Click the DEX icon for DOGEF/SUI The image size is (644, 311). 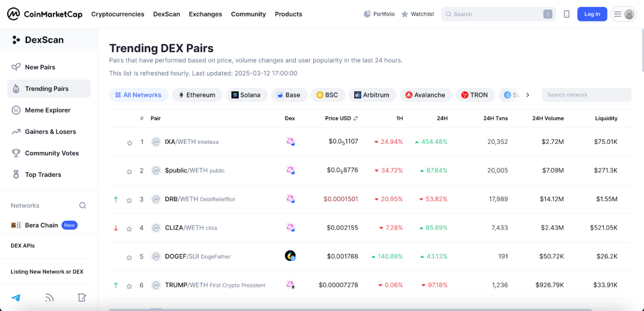tap(290, 256)
